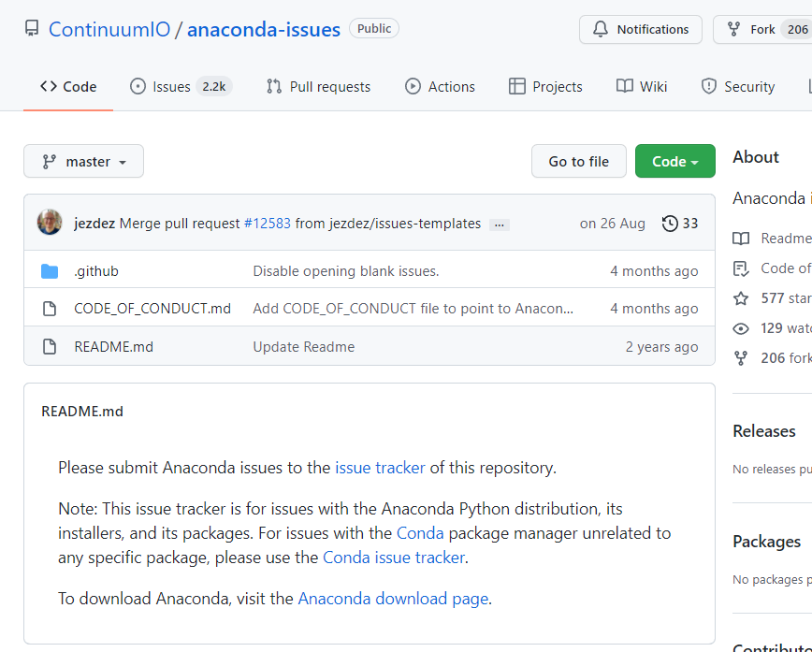This screenshot has height=652, width=812.
Task: Click jezdez's avatar thumbnail
Action: pos(50,223)
